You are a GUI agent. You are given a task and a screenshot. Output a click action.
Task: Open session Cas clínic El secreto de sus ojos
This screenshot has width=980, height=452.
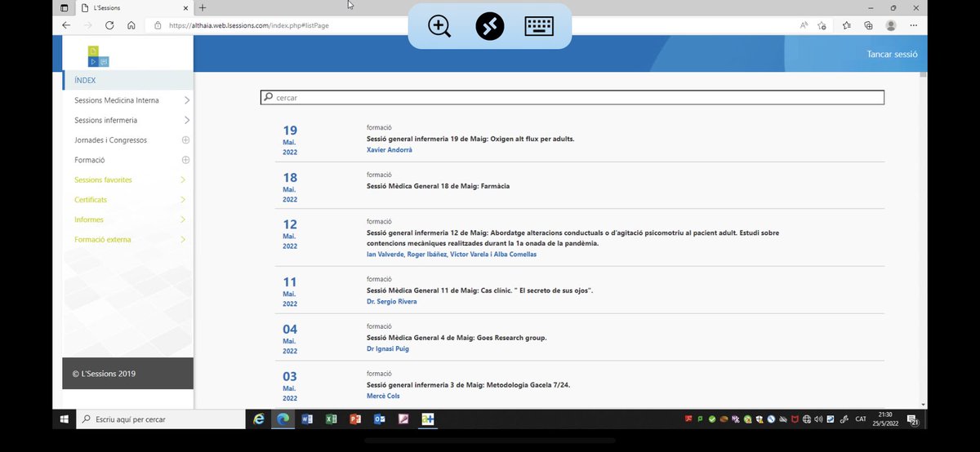coord(479,290)
